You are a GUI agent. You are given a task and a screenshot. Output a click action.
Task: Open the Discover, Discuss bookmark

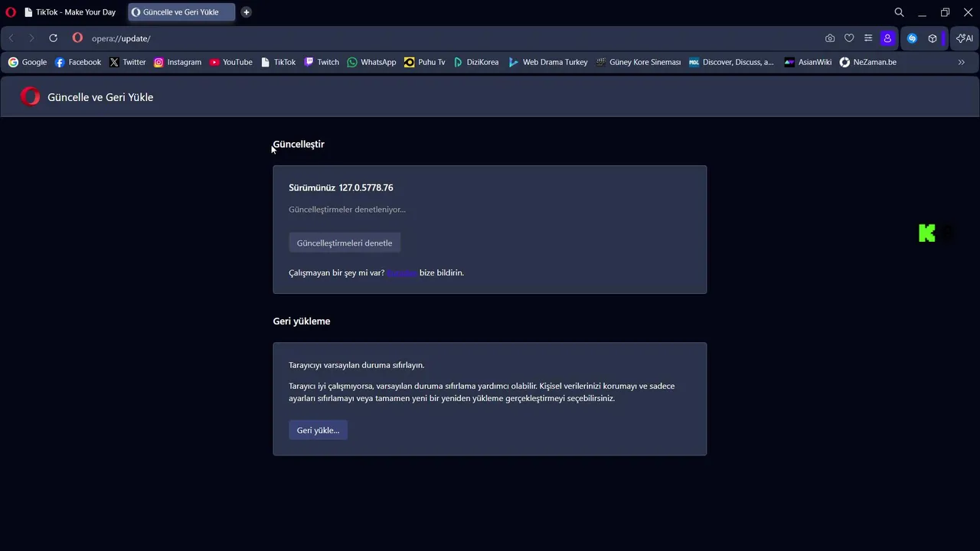[x=732, y=62]
